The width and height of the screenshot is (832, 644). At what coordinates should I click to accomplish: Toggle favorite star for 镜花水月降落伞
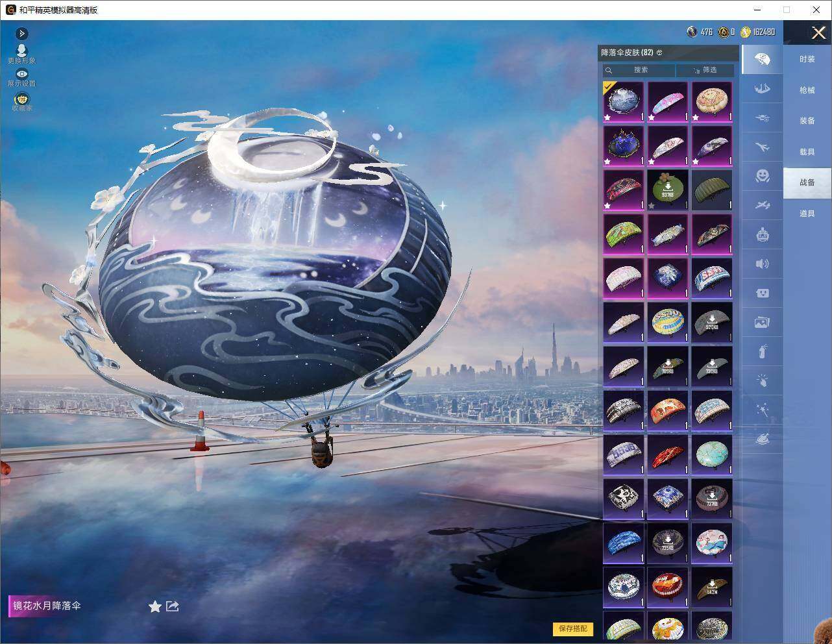[x=154, y=606]
